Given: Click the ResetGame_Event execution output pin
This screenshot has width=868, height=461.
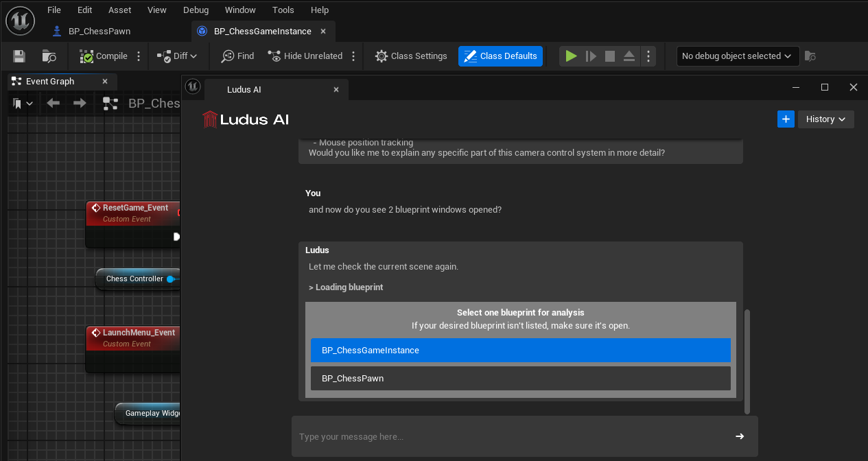Looking at the screenshot, I should 176,237.
